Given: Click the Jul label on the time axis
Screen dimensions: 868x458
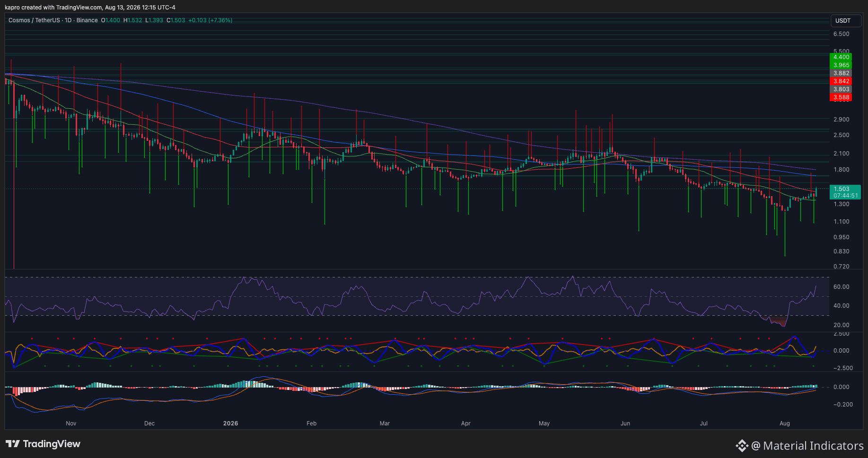Looking at the screenshot, I should 704,423.
